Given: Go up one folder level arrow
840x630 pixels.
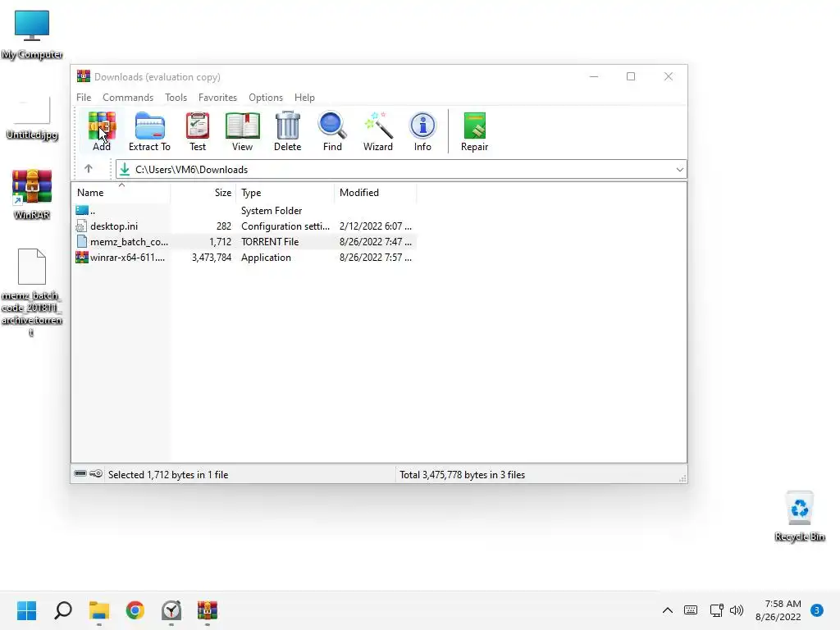Looking at the screenshot, I should [x=89, y=169].
